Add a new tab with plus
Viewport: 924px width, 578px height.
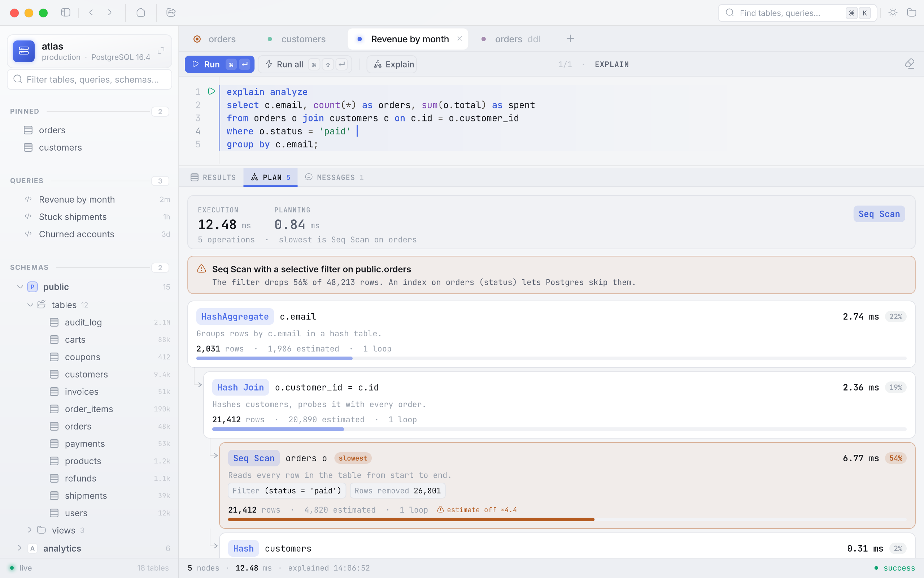(x=570, y=39)
